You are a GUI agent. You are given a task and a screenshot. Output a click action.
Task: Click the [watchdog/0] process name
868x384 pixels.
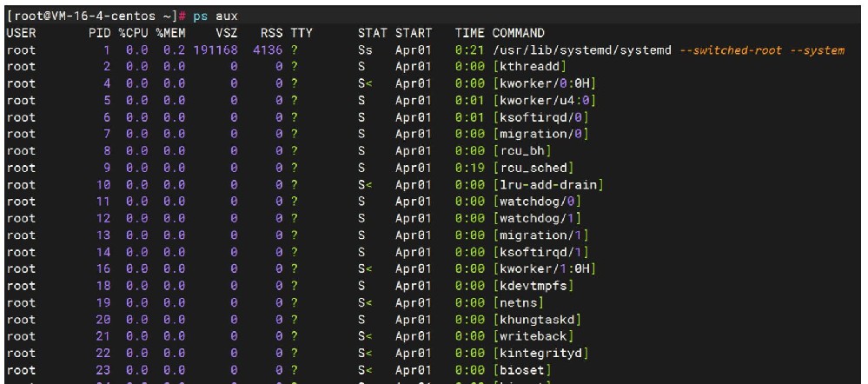pyautogui.click(x=537, y=202)
